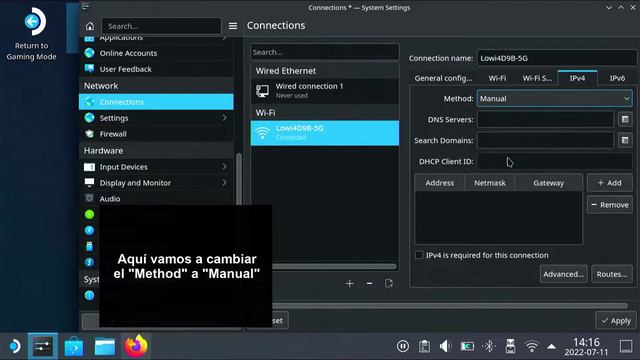This screenshot has width=640, height=360.
Task: Open battery status tray icon
Action: [x=467, y=347]
